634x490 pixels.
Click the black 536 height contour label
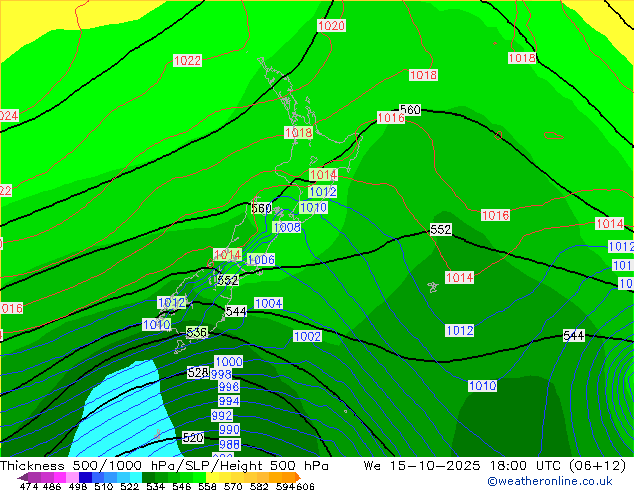(197, 333)
